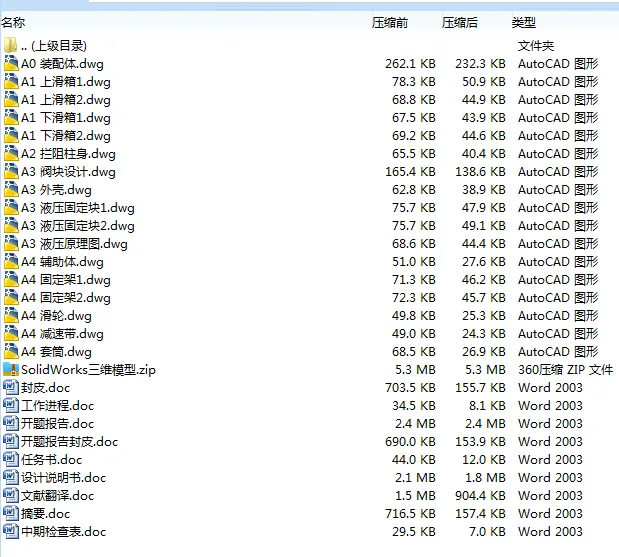Screen dimensions: 619x557
Task: Click the 690.0 KB size value
Action: pos(411,441)
